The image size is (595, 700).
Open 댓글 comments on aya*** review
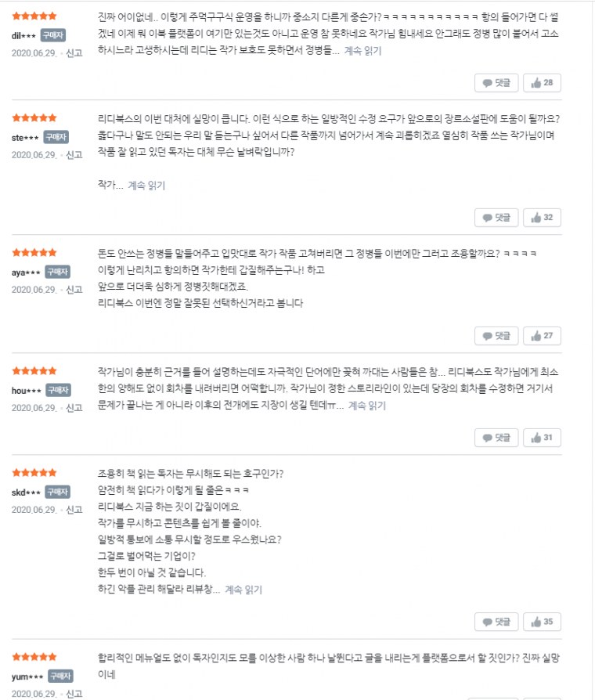tap(496, 336)
